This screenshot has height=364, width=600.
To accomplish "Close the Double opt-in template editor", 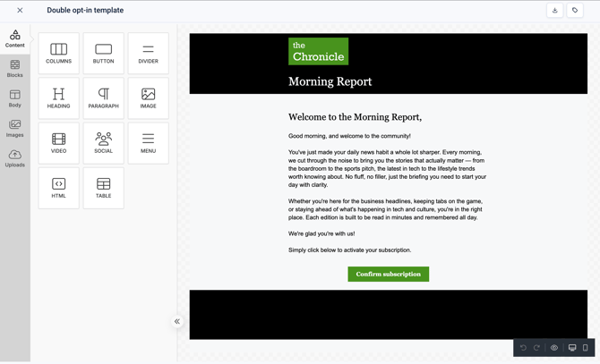I will point(20,11).
